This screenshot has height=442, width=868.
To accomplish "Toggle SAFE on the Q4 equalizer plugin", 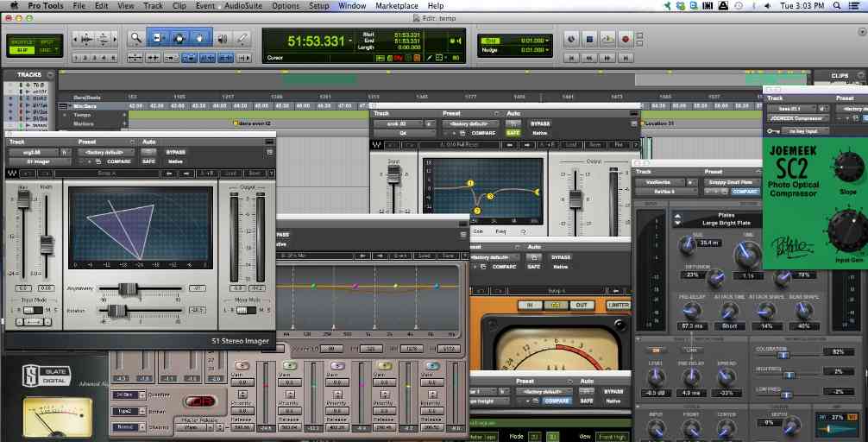I will point(512,133).
